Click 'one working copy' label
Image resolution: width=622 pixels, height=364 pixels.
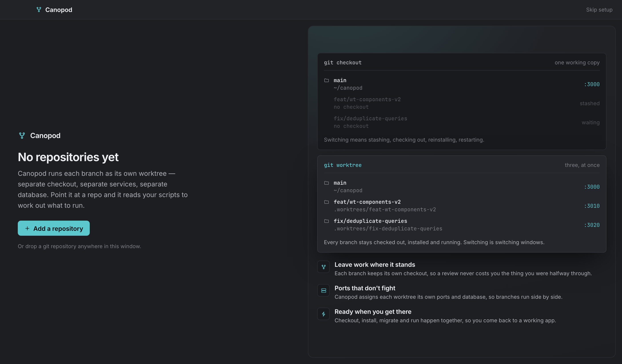click(577, 63)
